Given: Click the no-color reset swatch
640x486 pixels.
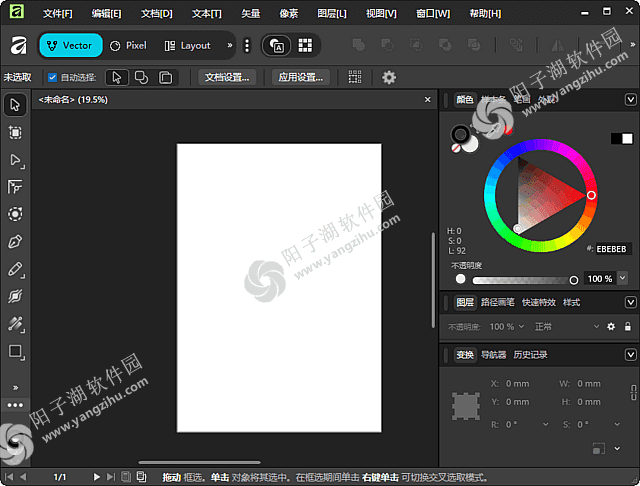Looking at the screenshot, I should pos(456,148).
